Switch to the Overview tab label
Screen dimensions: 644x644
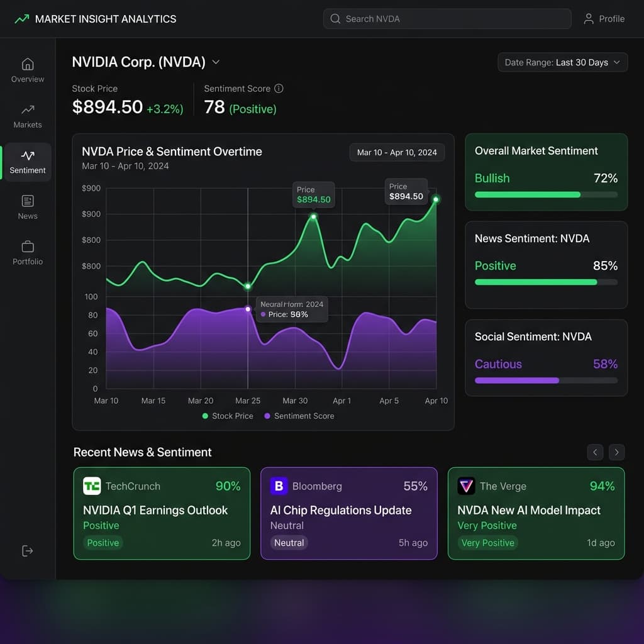tap(28, 79)
